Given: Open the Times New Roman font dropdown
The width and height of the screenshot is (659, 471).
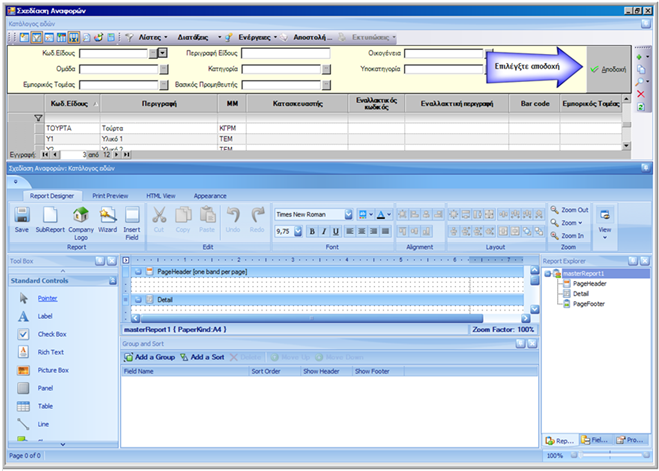Looking at the screenshot, I should click(348, 214).
